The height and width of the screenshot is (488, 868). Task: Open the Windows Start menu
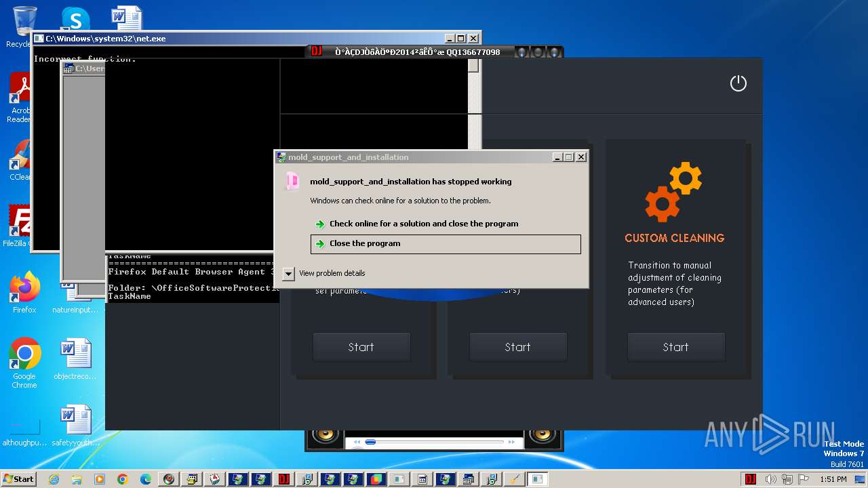[18, 479]
